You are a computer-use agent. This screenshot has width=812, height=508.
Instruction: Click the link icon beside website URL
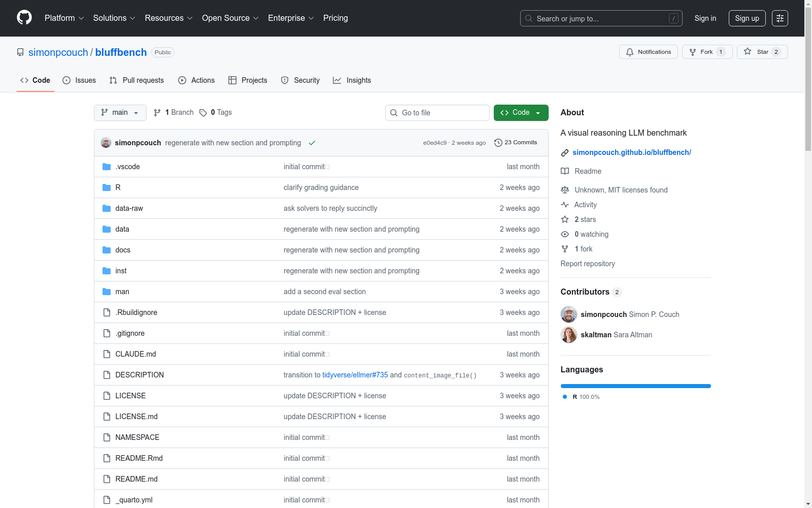click(565, 153)
